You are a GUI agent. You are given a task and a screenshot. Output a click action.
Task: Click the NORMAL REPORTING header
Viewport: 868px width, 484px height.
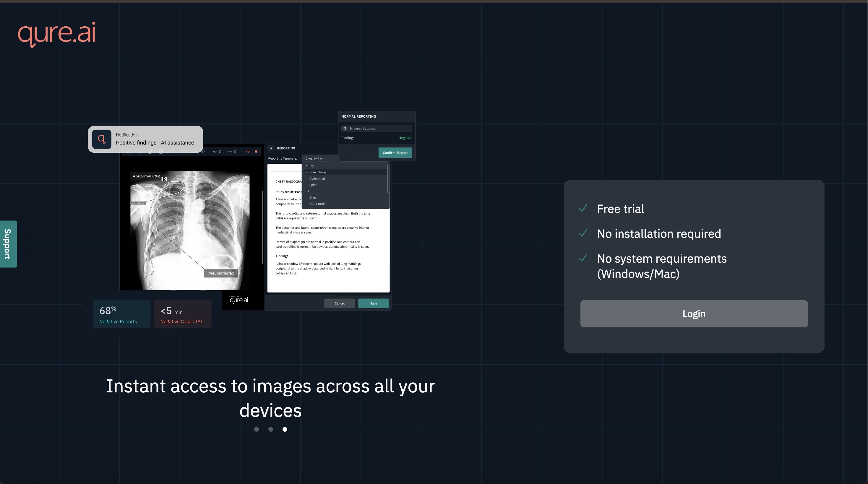point(358,116)
